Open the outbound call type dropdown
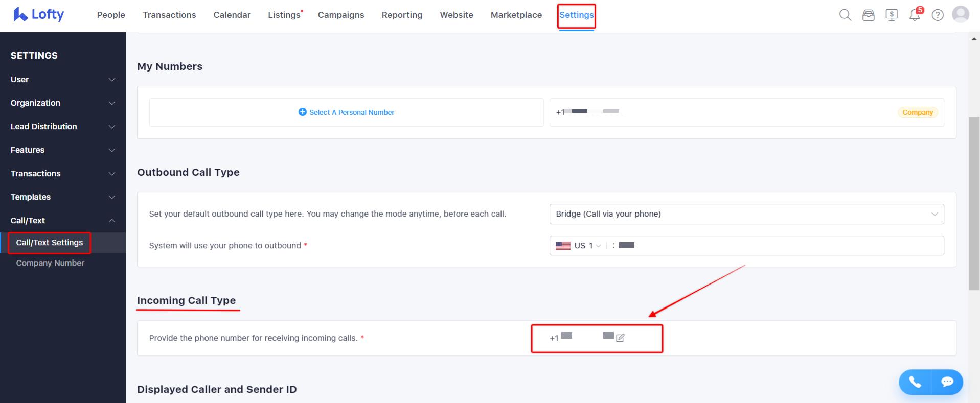 coord(746,214)
